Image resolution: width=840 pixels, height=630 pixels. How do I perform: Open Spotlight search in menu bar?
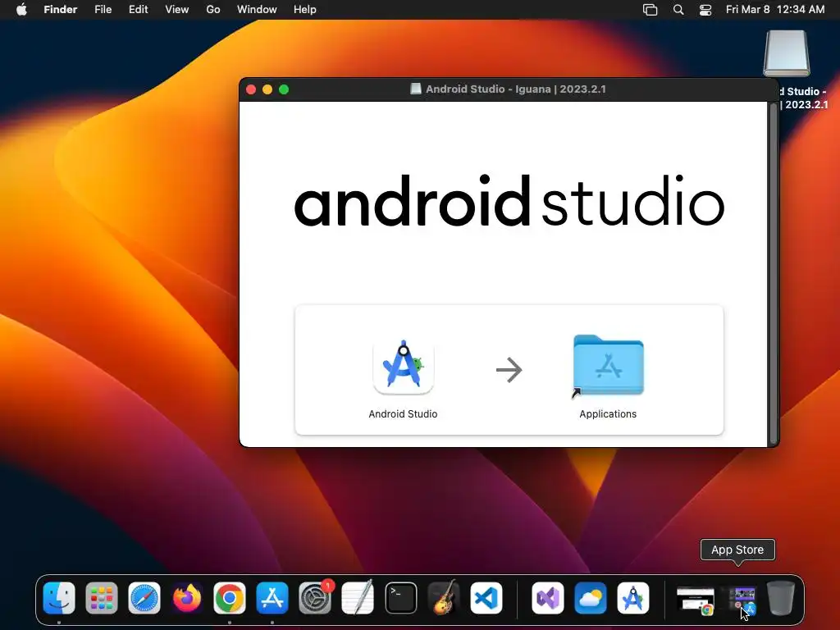[x=678, y=10]
